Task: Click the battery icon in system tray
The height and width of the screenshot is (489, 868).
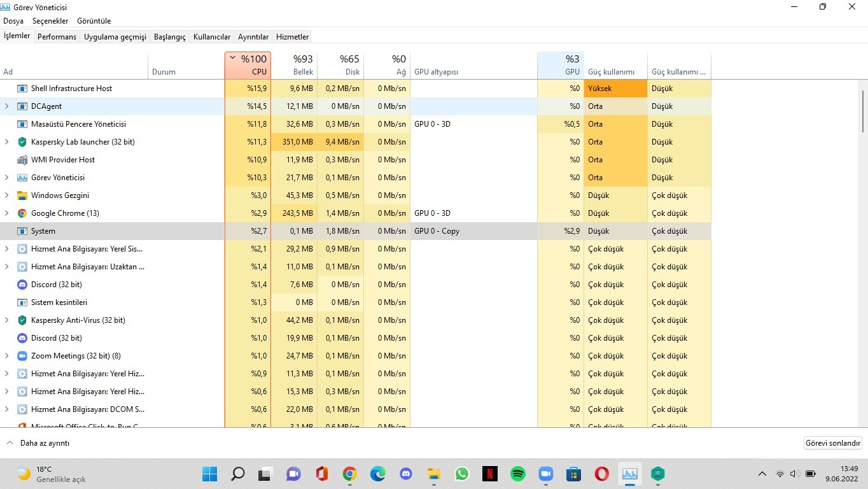Action: pos(811,474)
